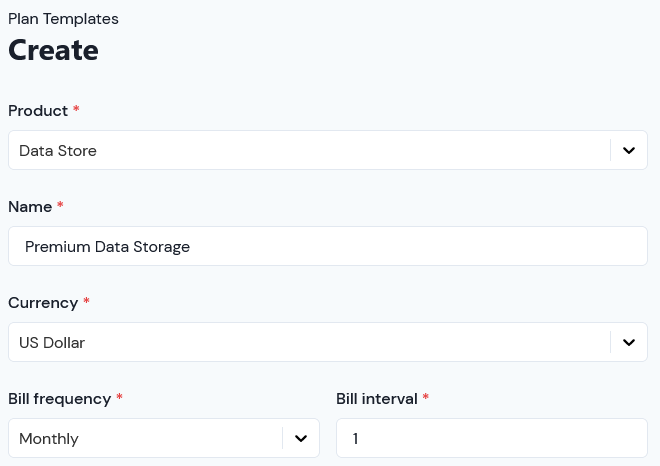Click the red asterisk beside Bill frequency
Image resolution: width=660 pixels, height=466 pixels.
pyautogui.click(x=119, y=397)
